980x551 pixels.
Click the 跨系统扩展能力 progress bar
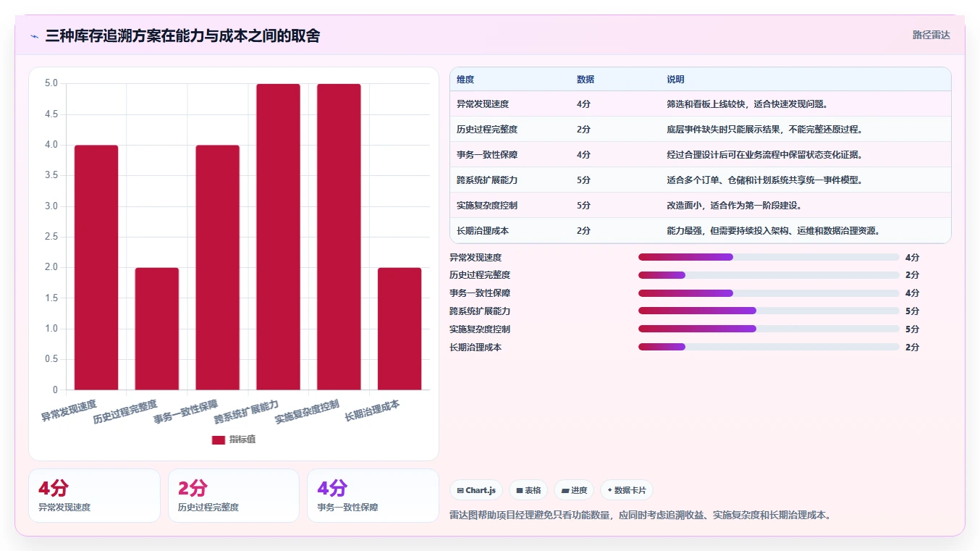(769, 311)
